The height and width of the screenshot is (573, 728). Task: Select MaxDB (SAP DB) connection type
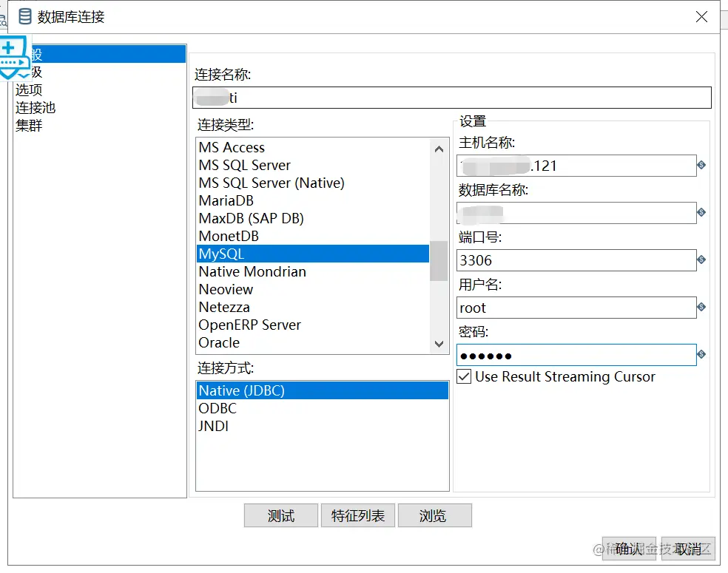[313, 218]
